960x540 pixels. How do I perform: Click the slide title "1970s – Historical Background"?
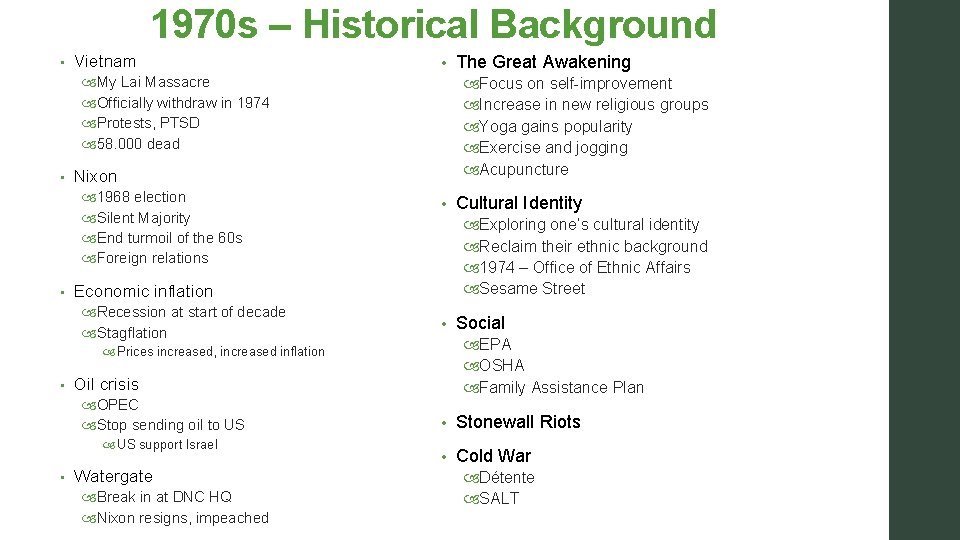[x=433, y=24]
